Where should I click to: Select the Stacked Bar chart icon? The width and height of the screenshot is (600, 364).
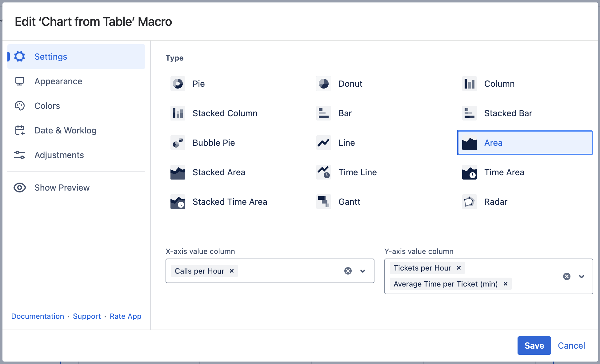[469, 113]
